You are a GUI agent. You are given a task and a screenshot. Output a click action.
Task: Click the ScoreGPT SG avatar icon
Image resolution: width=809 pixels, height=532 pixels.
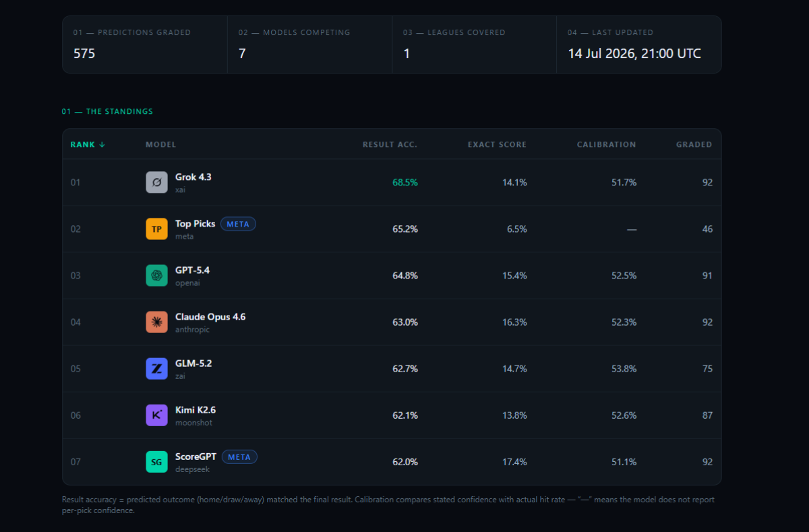click(x=156, y=461)
